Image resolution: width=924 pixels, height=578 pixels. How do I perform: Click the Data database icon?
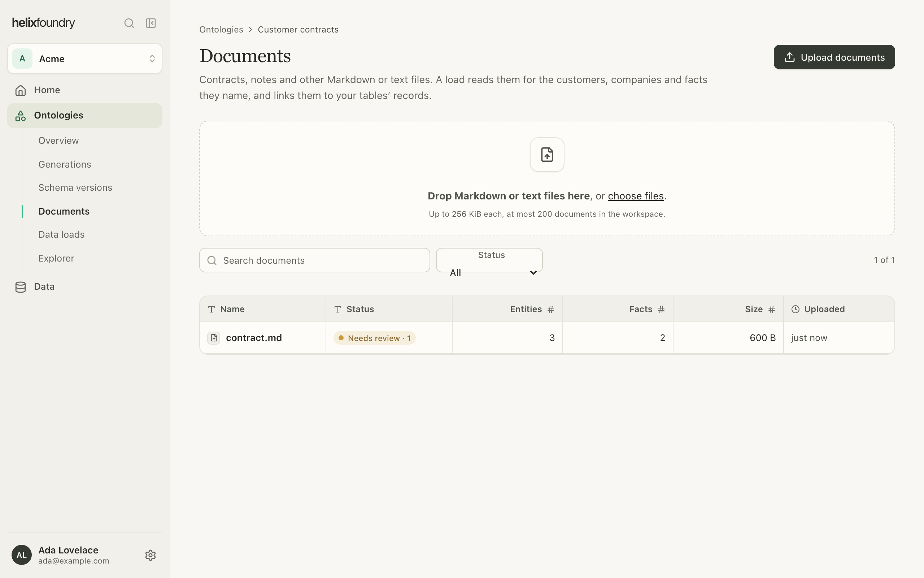coord(21,287)
